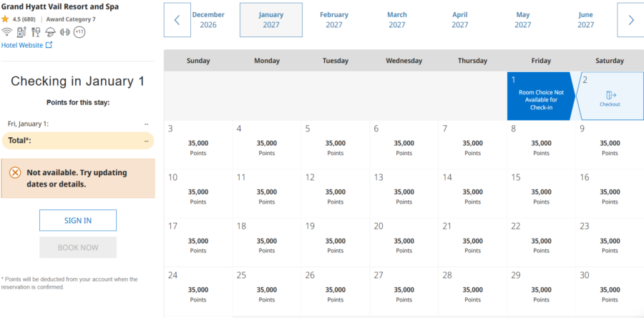Click the greyed BOOK NOW button
Screen dimensions: 644x318
(x=78, y=247)
